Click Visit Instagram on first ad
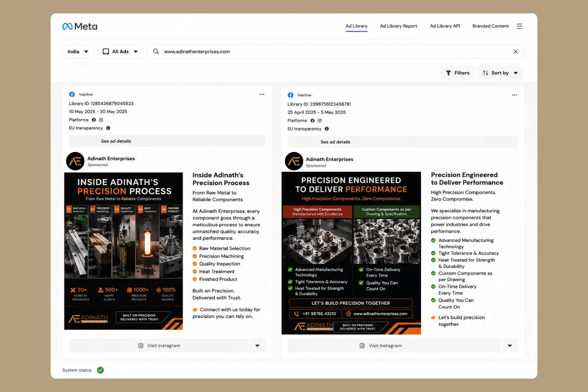 point(159,346)
